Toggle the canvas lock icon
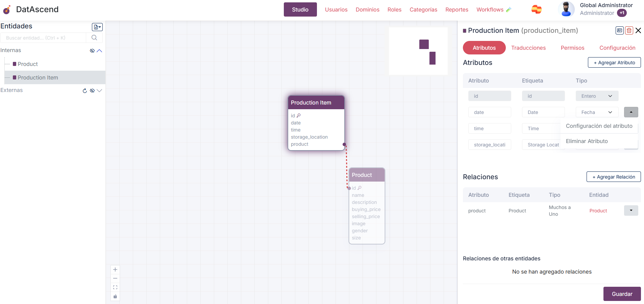 click(x=115, y=296)
